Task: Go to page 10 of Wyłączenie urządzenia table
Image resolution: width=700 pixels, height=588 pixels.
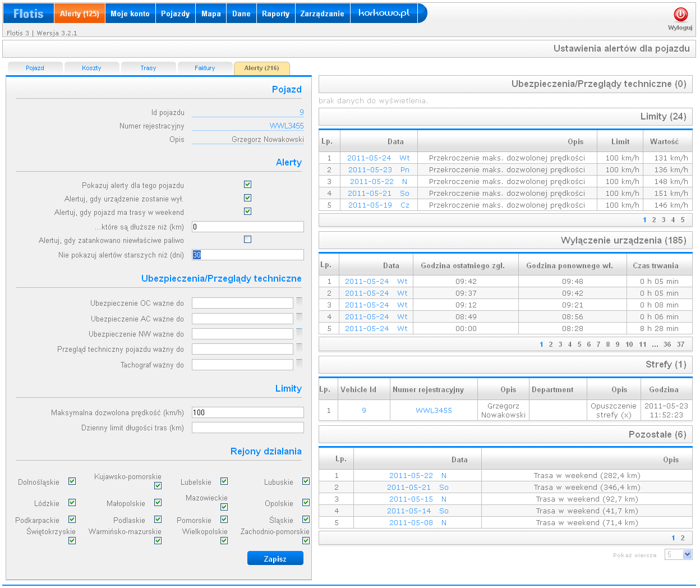Action: point(629,344)
